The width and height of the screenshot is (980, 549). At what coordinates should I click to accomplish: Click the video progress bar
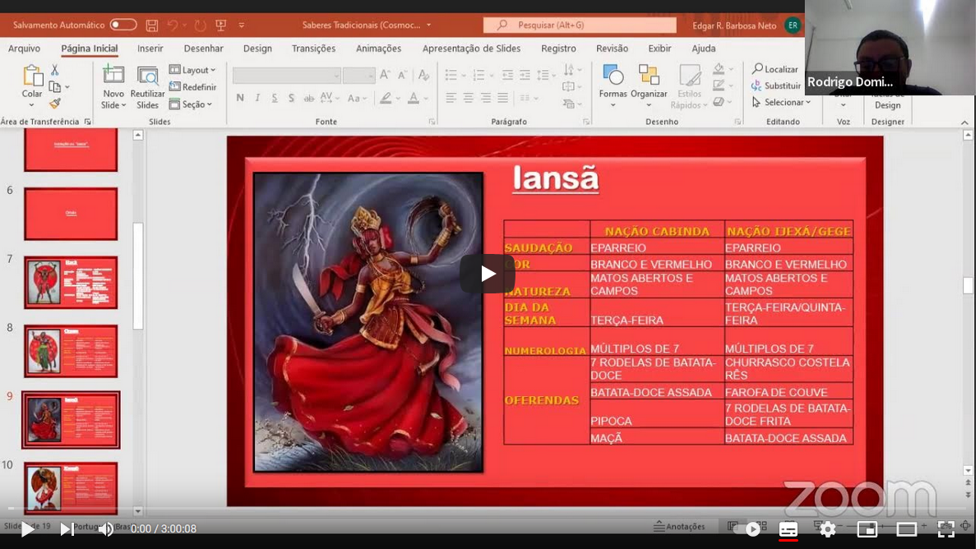tap(488, 510)
